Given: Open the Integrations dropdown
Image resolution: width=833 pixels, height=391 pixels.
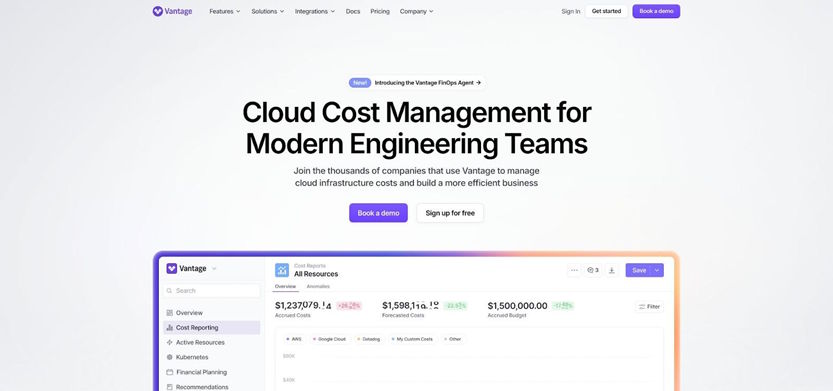Looking at the screenshot, I should click(315, 11).
